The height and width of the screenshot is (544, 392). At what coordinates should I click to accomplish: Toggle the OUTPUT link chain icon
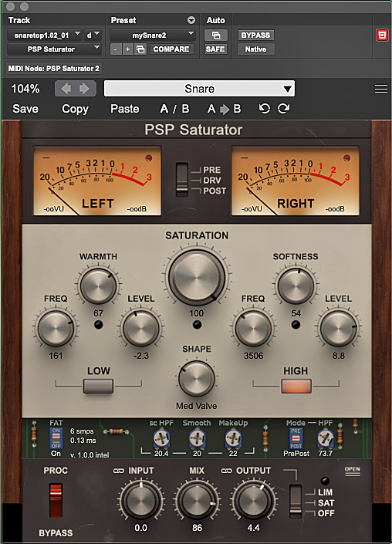click(227, 471)
